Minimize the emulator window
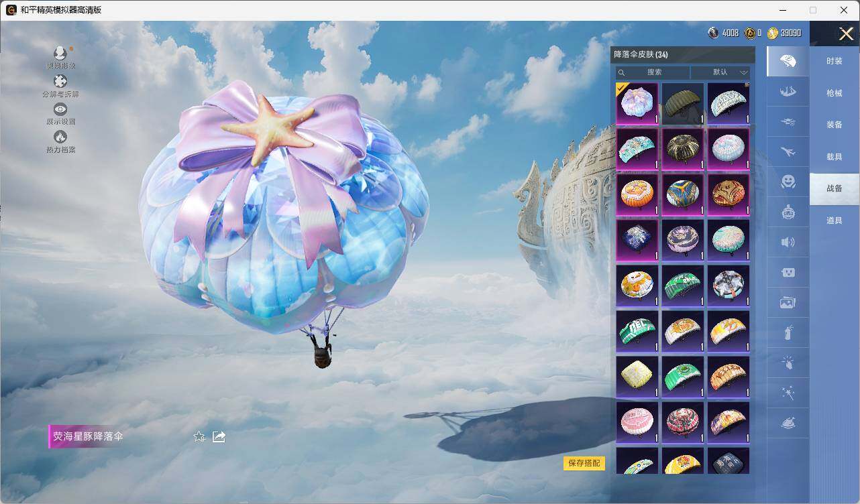This screenshot has width=860, height=504. coord(782,10)
